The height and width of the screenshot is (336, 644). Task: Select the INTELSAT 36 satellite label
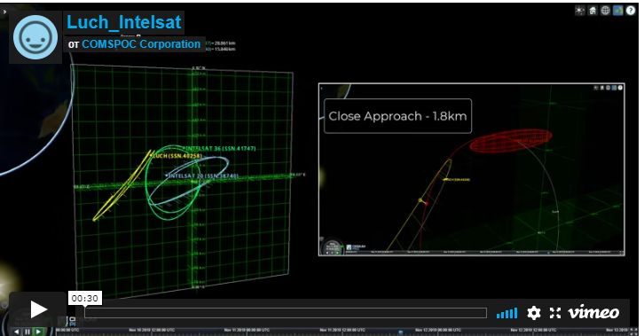pos(220,149)
